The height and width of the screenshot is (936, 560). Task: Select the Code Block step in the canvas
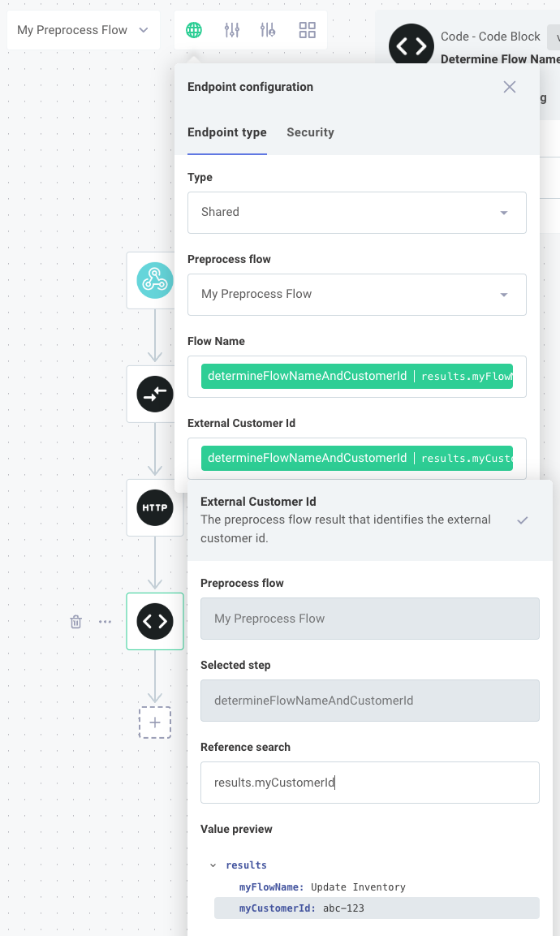(x=154, y=621)
